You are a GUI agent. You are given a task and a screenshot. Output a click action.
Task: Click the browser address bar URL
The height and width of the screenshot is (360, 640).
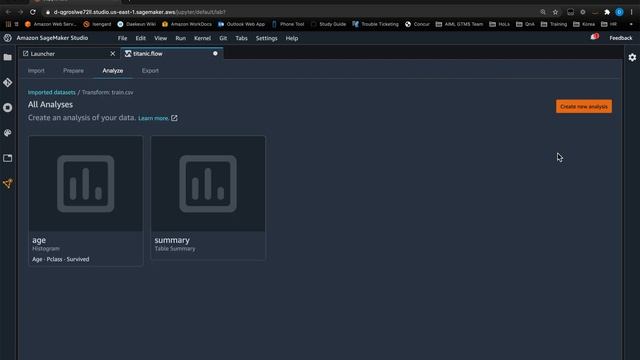tap(140, 12)
